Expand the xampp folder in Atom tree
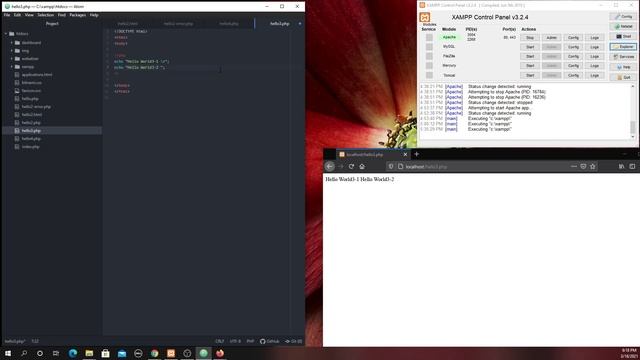This screenshot has height=360, width=640. pos(12,67)
